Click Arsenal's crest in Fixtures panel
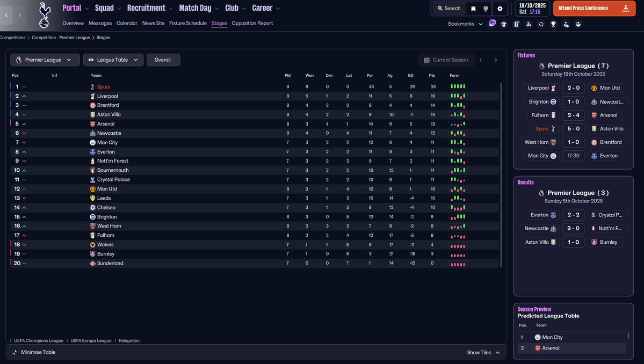 [x=594, y=115]
